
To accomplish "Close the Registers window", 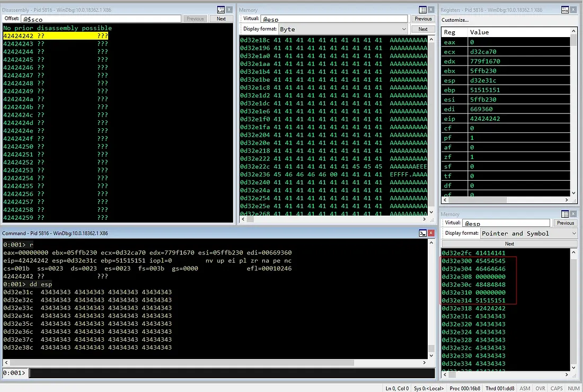I will pos(573,10).
